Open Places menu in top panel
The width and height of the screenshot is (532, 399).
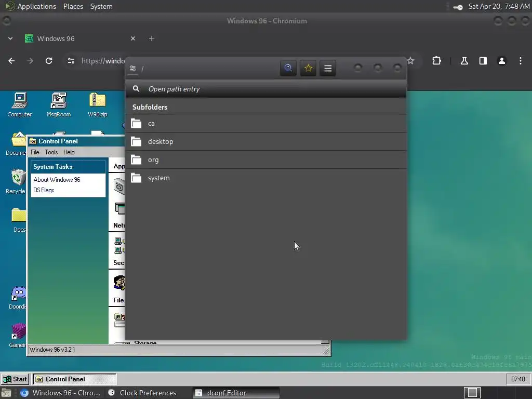73,6
